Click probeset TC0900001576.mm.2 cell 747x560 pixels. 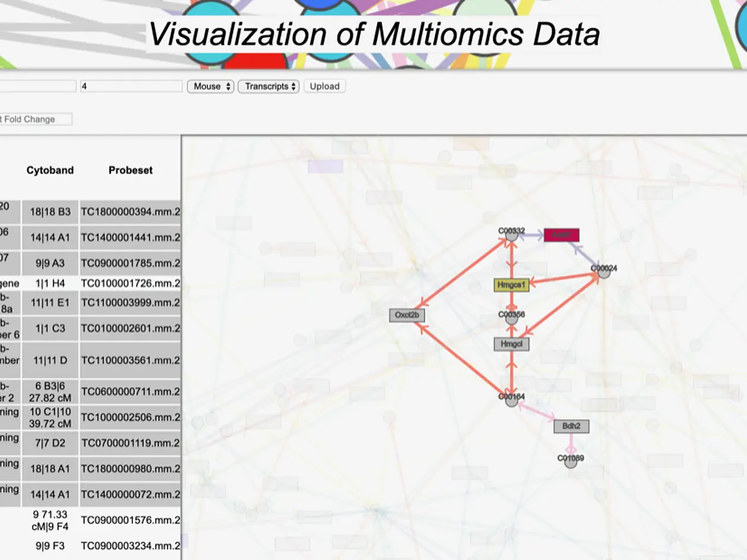pyautogui.click(x=130, y=520)
